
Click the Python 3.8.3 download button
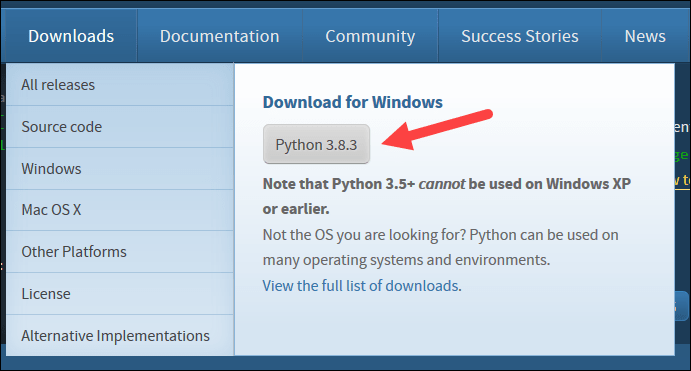click(x=316, y=145)
